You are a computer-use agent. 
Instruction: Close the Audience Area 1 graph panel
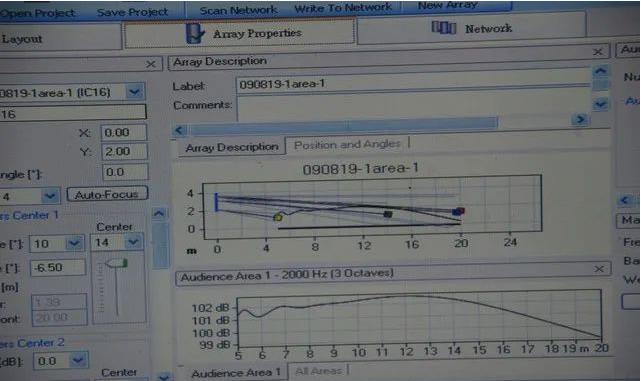(x=599, y=269)
